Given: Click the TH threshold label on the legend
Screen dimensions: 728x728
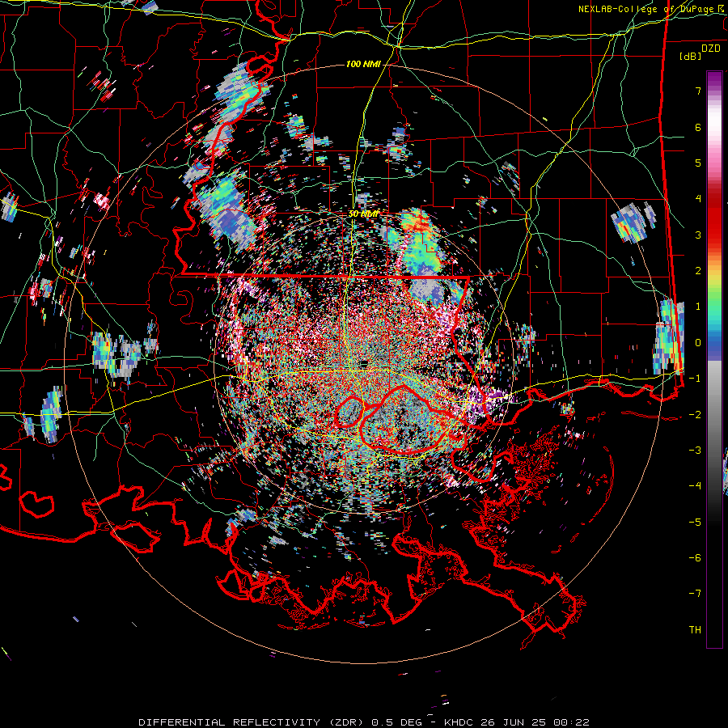Looking at the screenshot, I should [x=695, y=630].
